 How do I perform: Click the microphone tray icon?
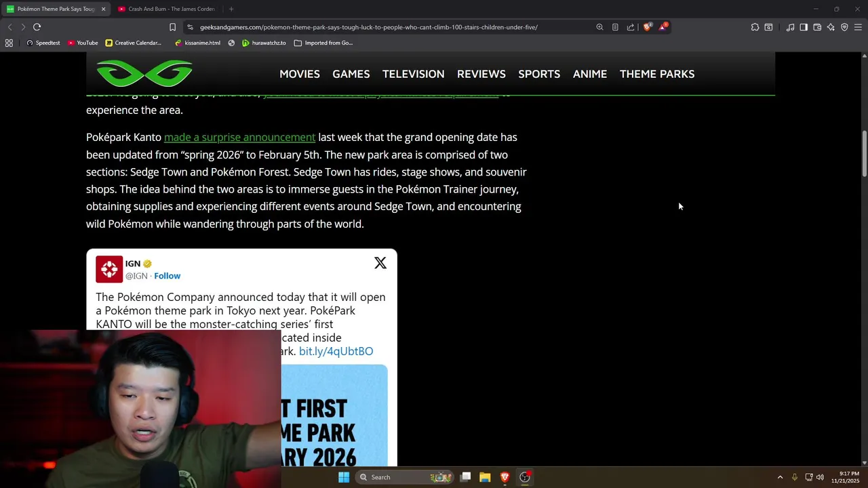(795, 477)
